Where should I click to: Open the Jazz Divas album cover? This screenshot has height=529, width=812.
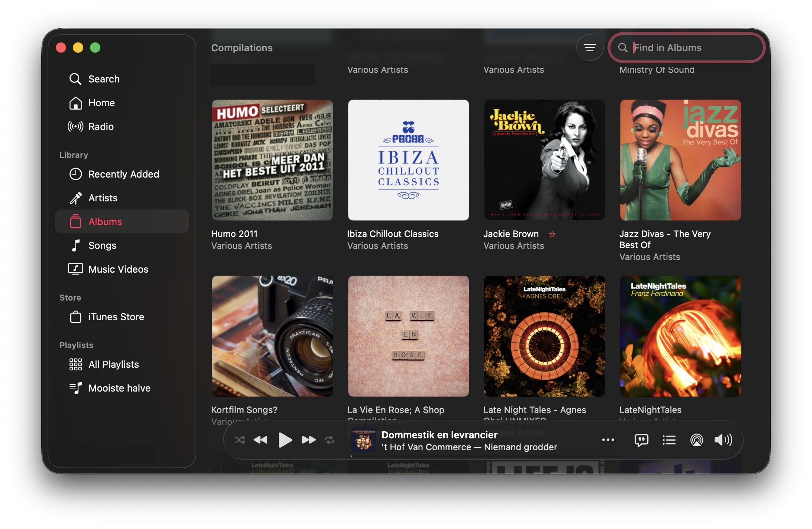(680, 160)
